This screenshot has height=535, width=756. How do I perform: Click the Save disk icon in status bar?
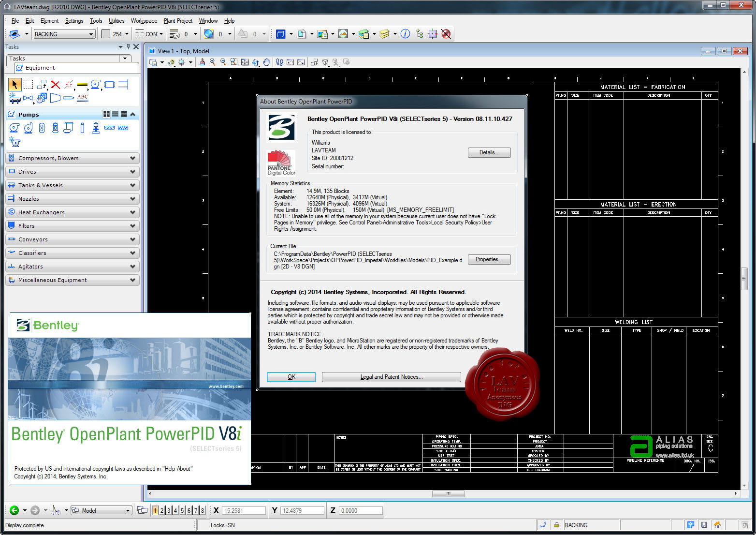[704, 525]
